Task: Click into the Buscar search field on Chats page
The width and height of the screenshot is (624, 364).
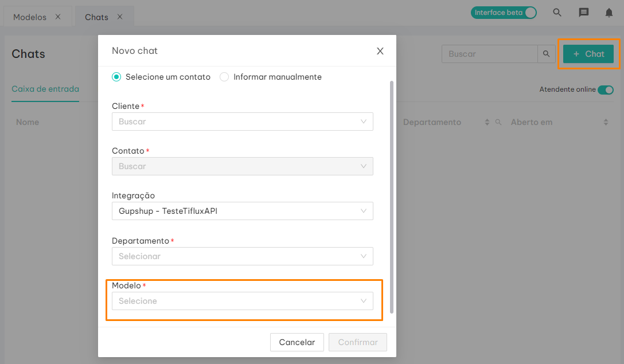Action: click(489, 54)
